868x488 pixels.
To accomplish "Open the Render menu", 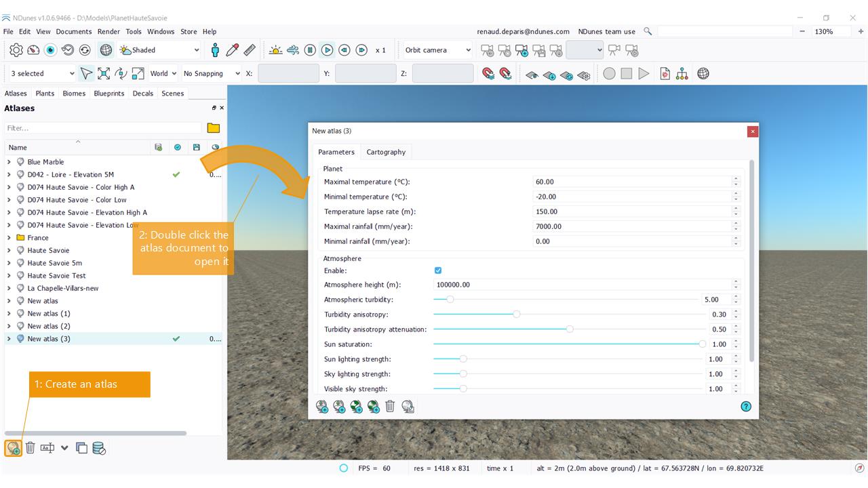I will pyautogui.click(x=108, y=31).
